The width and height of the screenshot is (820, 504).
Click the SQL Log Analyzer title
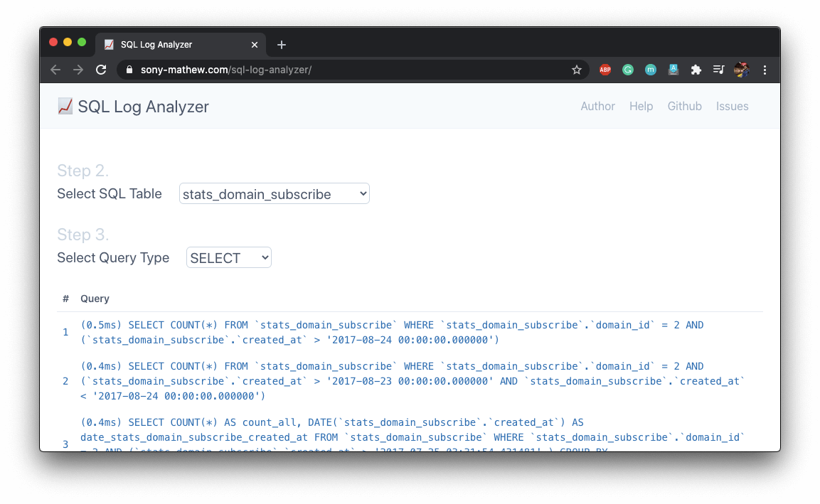143,107
